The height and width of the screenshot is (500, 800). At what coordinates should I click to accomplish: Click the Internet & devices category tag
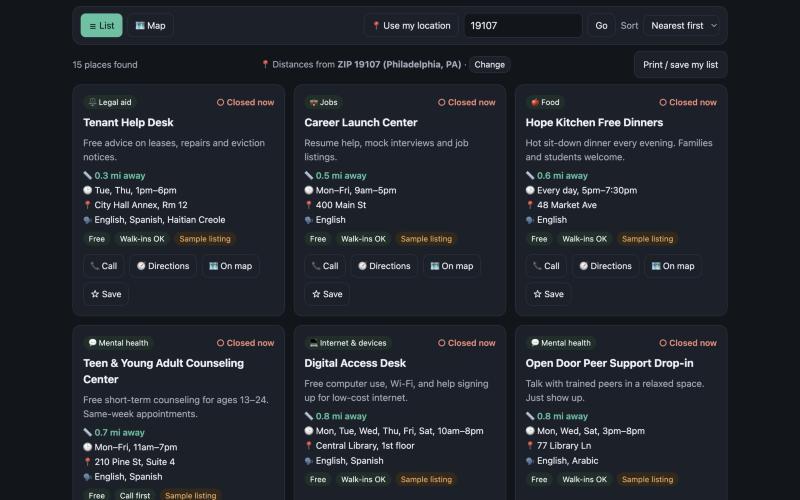tap(348, 343)
